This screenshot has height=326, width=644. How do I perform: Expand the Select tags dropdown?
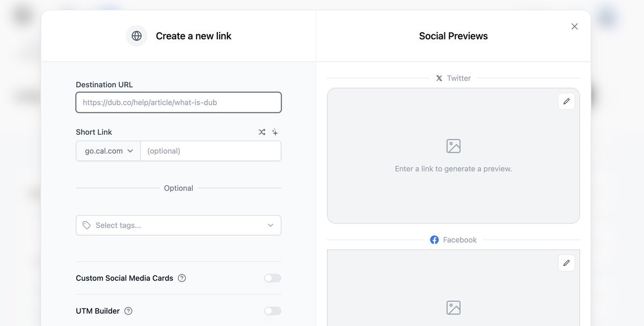[270, 226]
